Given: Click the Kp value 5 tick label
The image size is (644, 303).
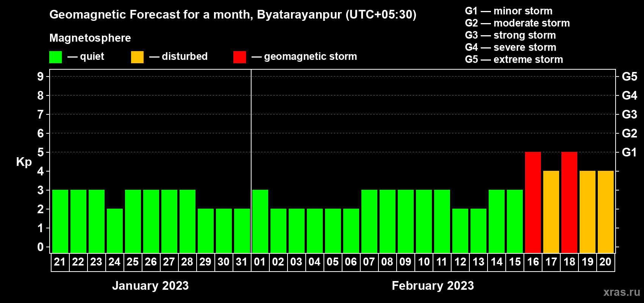Looking at the screenshot, I should click(x=40, y=152).
